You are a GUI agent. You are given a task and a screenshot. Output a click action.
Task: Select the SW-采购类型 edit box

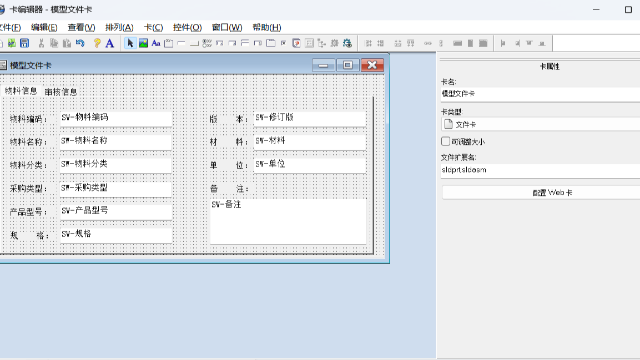point(116,189)
